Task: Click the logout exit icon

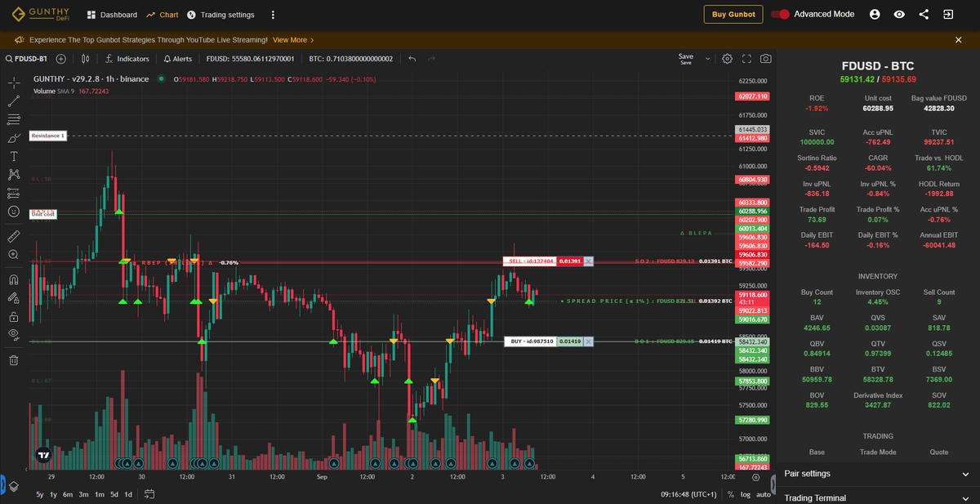Action: (x=947, y=15)
